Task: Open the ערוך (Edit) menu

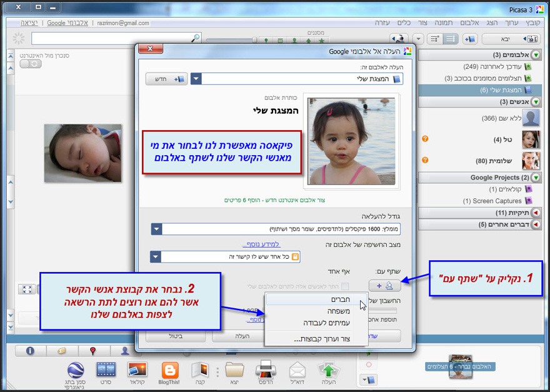Action: [x=511, y=23]
